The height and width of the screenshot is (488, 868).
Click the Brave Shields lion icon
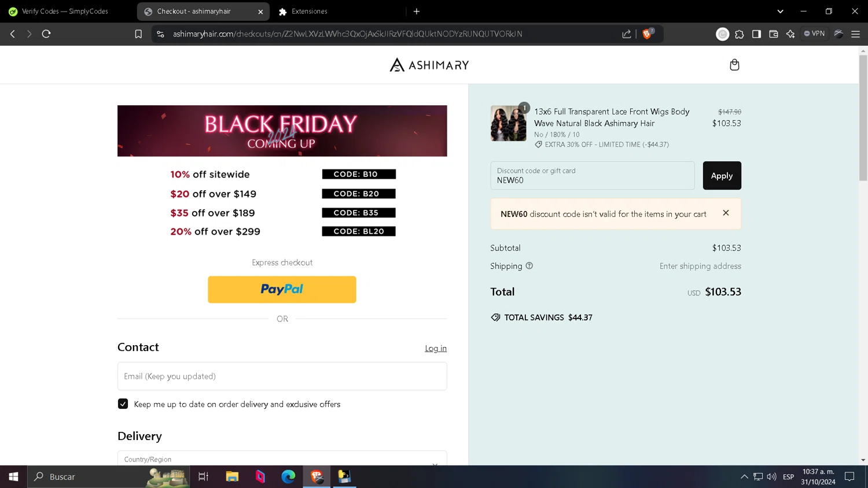[x=648, y=34]
